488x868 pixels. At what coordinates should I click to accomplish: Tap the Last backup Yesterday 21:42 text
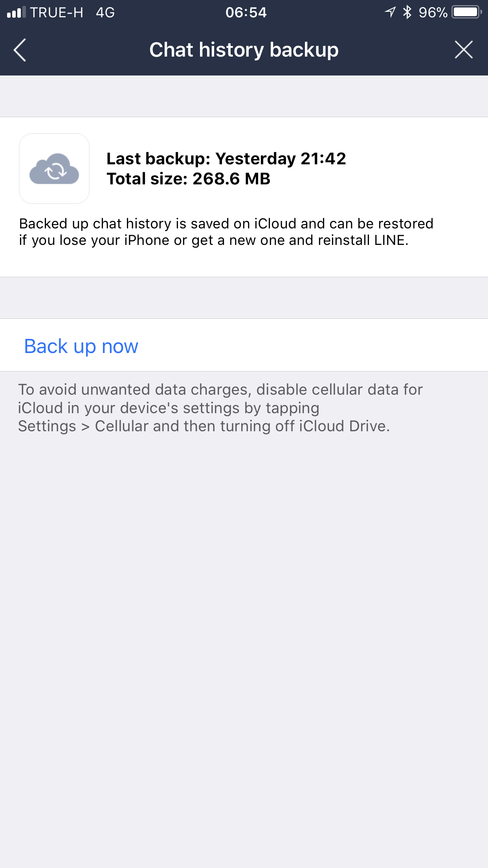click(x=226, y=159)
